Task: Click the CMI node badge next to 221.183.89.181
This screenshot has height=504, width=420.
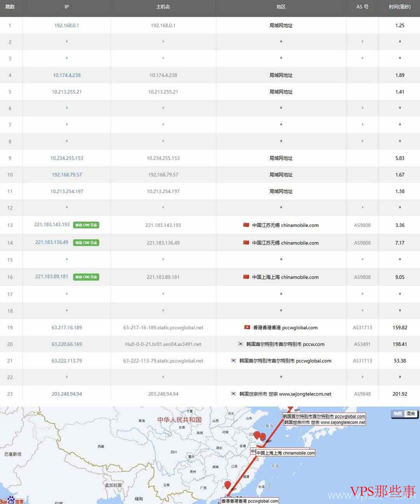Action: coord(86,277)
